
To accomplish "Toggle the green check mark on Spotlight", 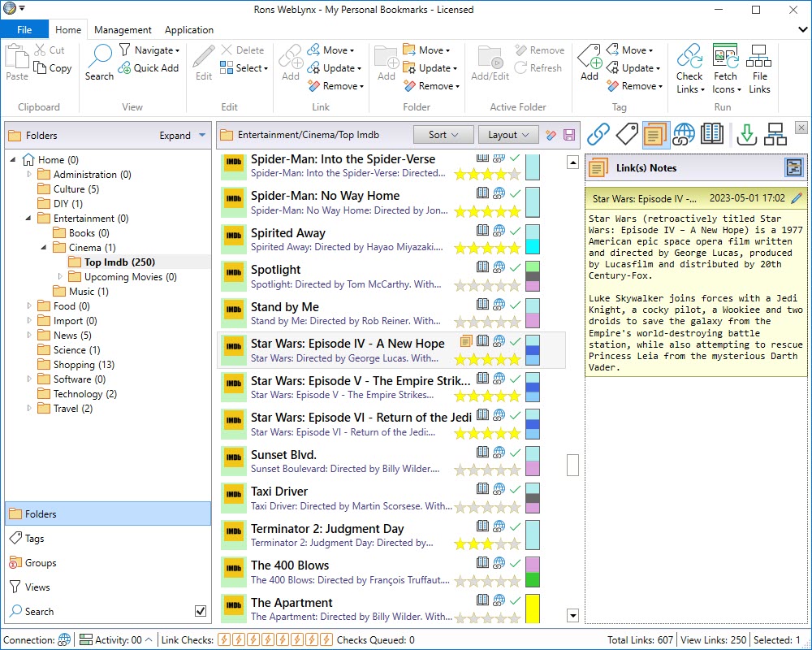I will [514, 267].
